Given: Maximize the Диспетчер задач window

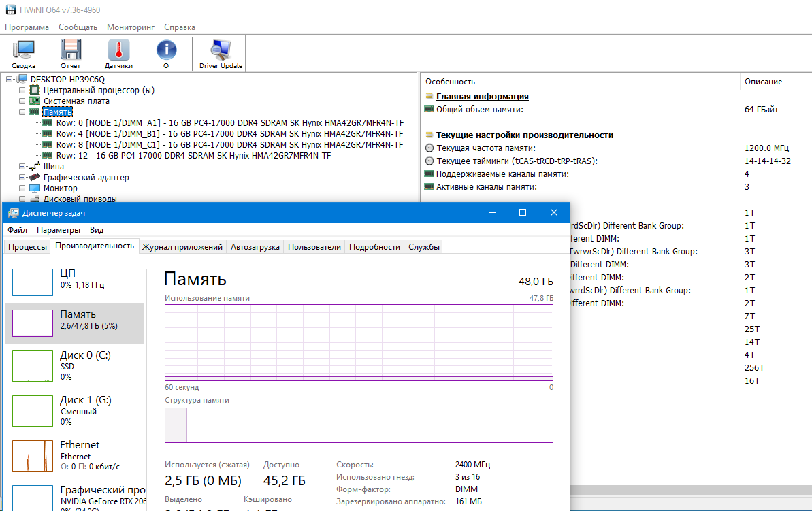Looking at the screenshot, I should click(x=523, y=212).
